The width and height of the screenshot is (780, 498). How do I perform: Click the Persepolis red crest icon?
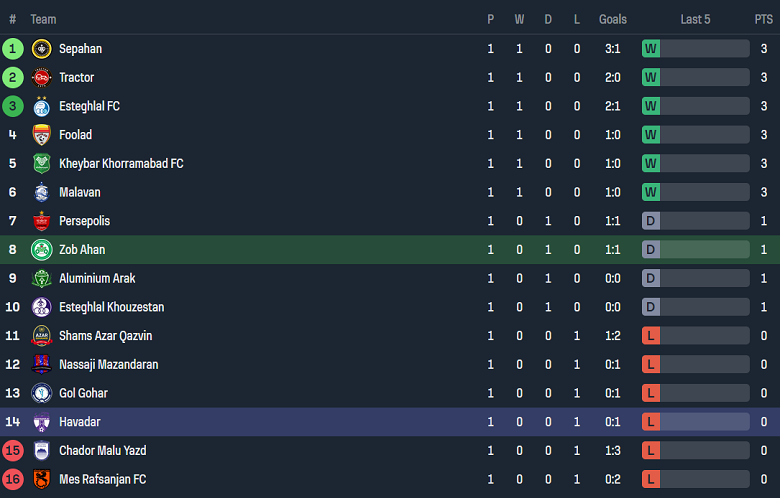(x=41, y=221)
